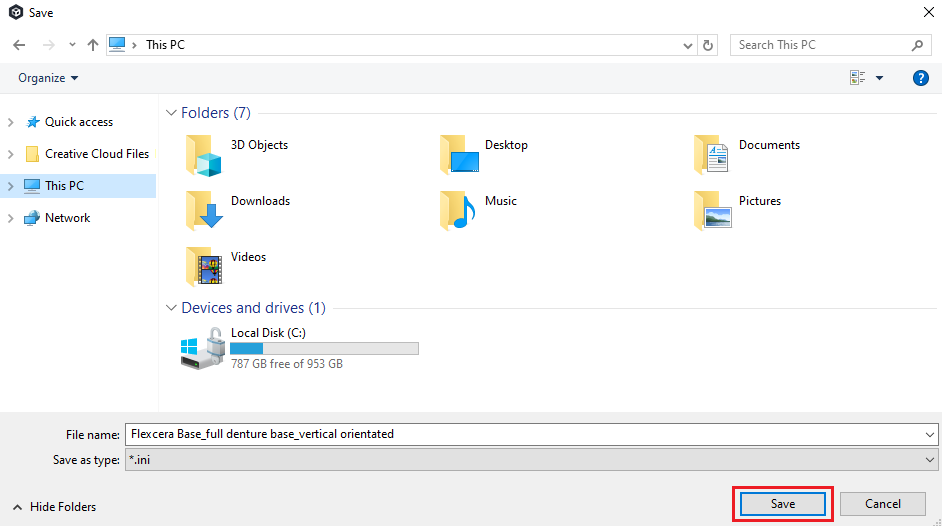Refresh the current location
Viewport: 942px width, 526px height.
708,45
